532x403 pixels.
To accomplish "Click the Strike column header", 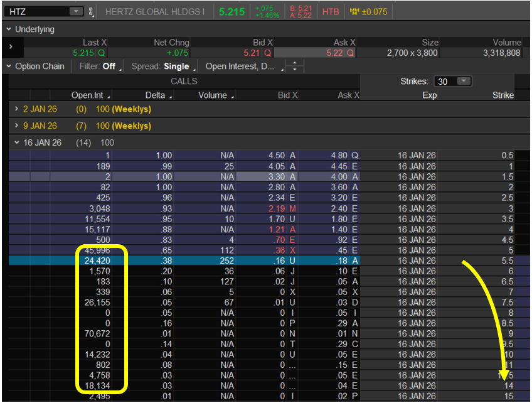I will (503, 95).
